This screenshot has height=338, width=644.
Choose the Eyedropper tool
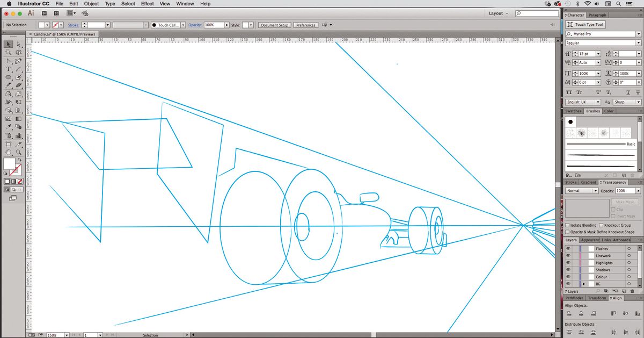pos(9,127)
